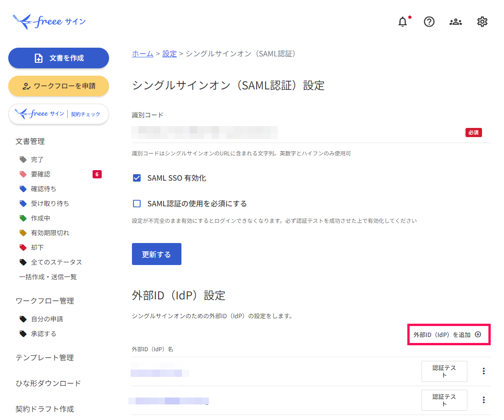This screenshot has height=420, width=504.
Task: Click the ワークフローを申請 button
Action: coord(59,86)
